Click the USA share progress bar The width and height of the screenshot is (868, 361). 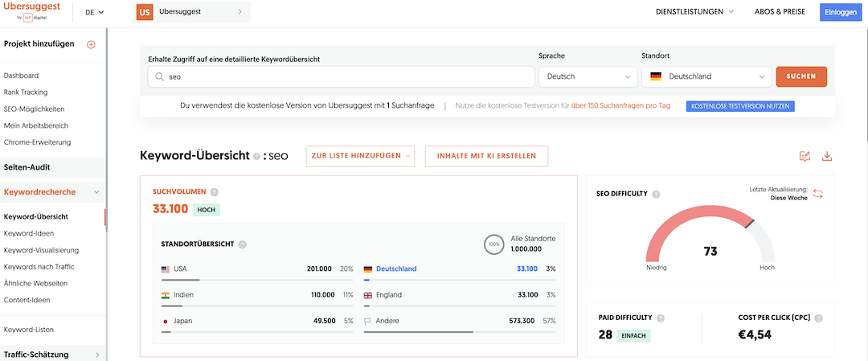[x=257, y=280]
